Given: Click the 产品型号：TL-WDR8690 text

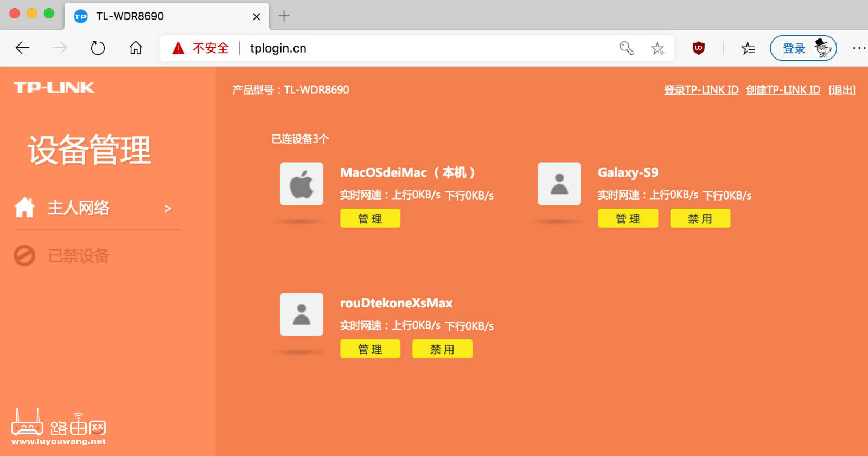Looking at the screenshot, I should coord(291,90).
